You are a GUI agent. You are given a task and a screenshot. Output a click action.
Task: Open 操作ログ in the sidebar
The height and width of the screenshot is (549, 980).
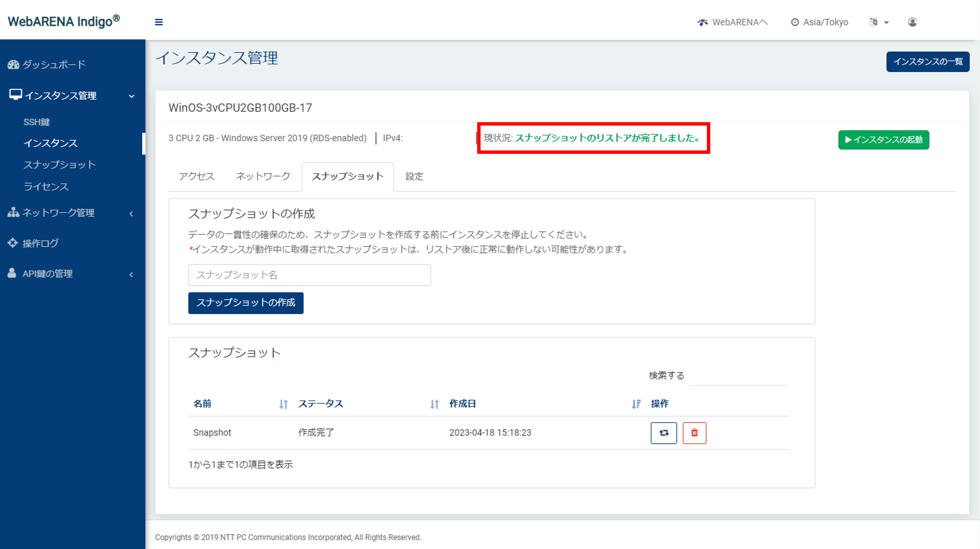click(40, 243)
